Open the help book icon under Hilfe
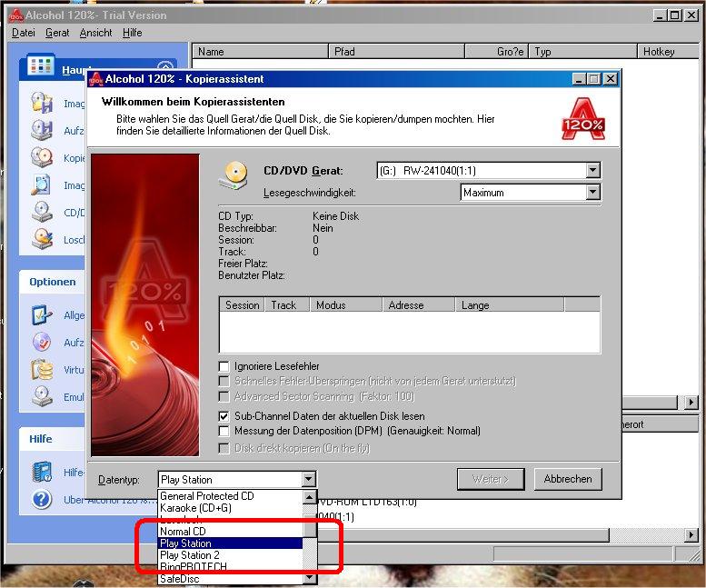 42,472
